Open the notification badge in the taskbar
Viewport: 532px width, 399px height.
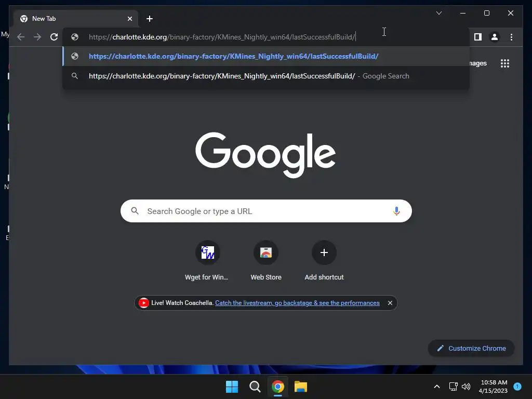click(x=517, y=387)
